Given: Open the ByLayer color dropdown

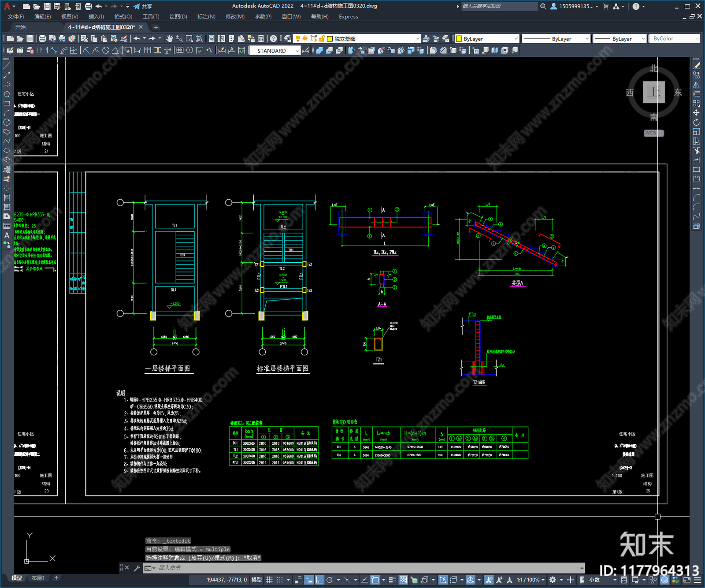Looking at the screenshot, I should tap(487, 39).
